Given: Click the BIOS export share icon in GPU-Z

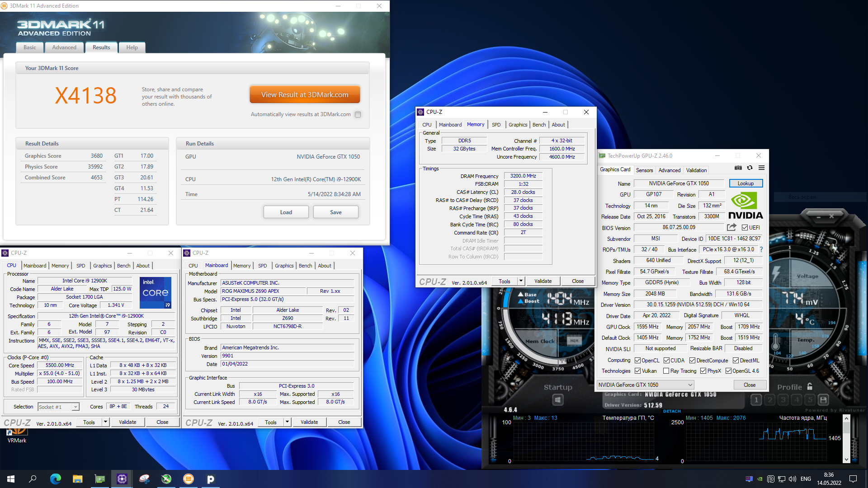Looking at the screenshot, I should pyautogui.click(x=731, y=227).
